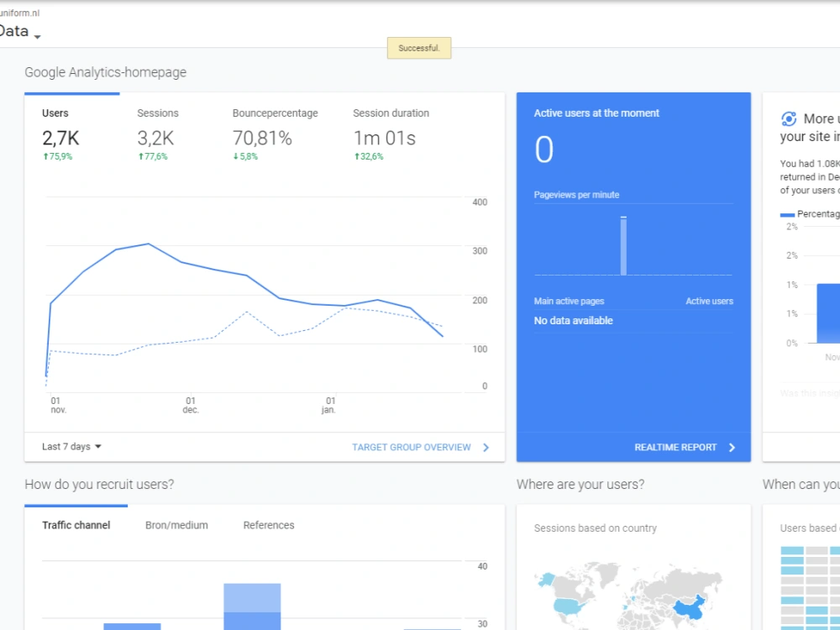Click the 75,9% users change indicator
Viewport: 840px width, 630px height.
57,156
